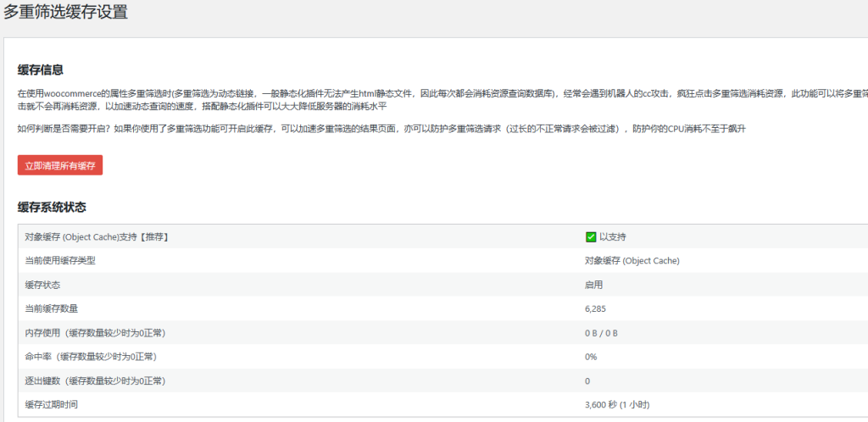Click the paragraph starting 在使用woocommerce
Viewport: 868px width, 422px height.
(x=442, y=99)
